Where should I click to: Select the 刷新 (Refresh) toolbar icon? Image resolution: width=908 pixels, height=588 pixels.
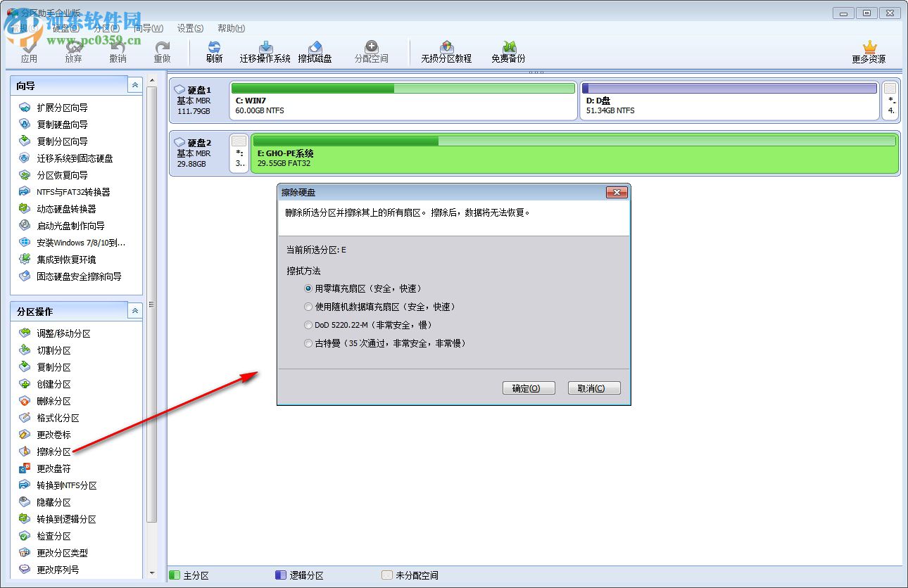[213, 51]
